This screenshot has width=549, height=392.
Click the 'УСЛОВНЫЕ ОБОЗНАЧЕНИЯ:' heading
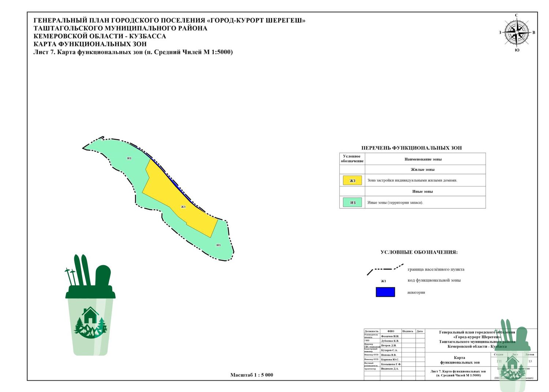pos(419,252)
